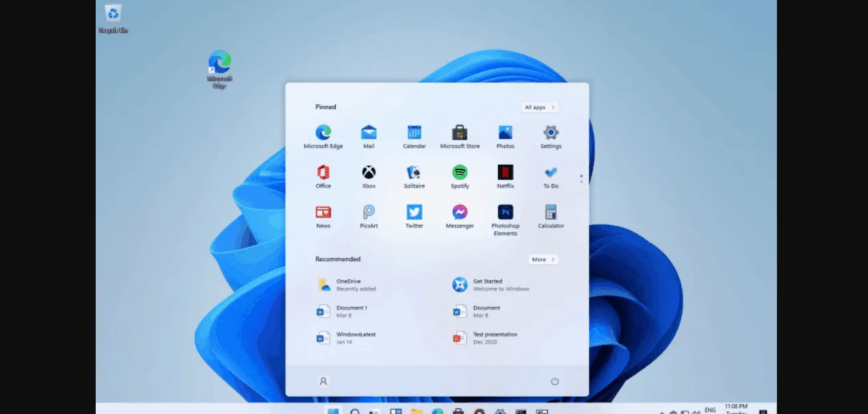Open the Microsoft Store
The image size is (868, 414).
click(459, 132)
